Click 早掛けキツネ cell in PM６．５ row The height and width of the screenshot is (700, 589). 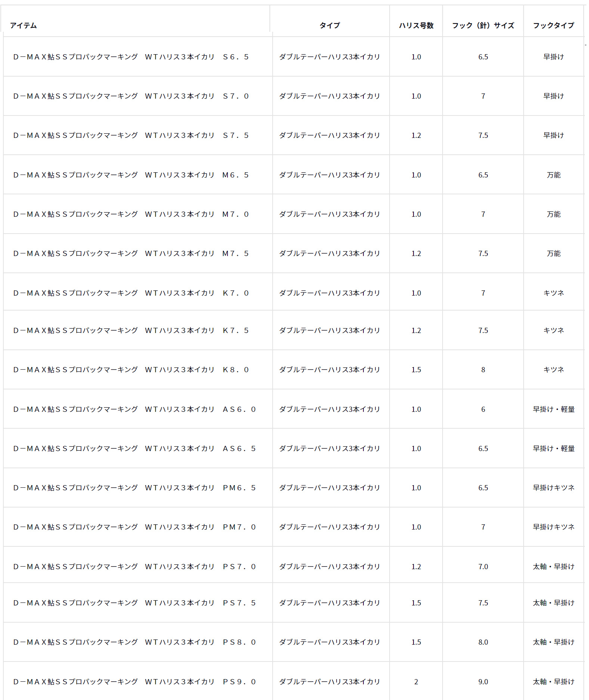[x=554, y=488]
